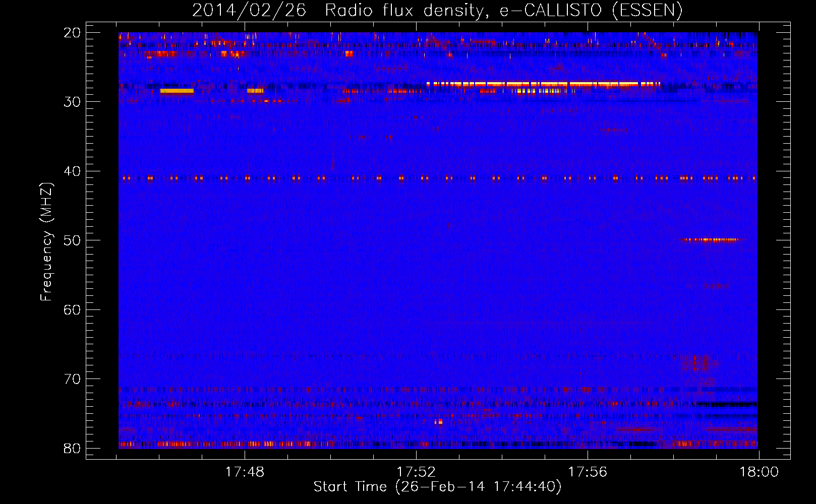
Task: Click the 'Frequency (MHZ)' axis label
Action: point(46,242)
